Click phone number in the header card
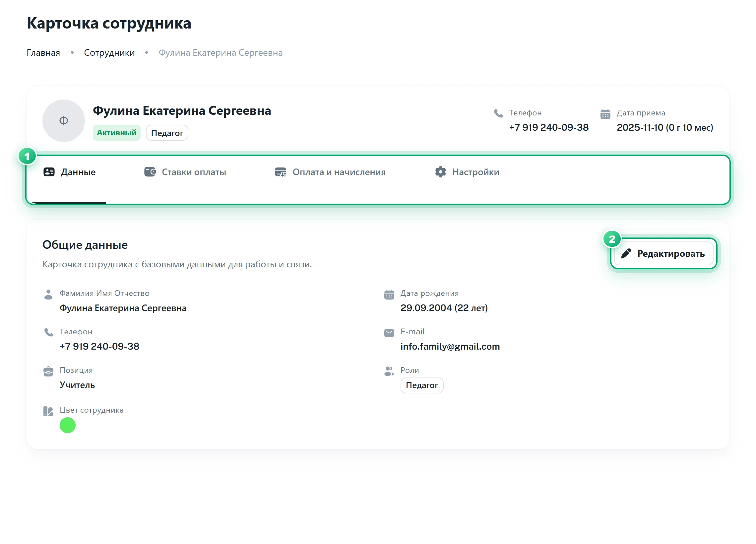Viewport: 756px width, 544px height. tap(549, 127)
